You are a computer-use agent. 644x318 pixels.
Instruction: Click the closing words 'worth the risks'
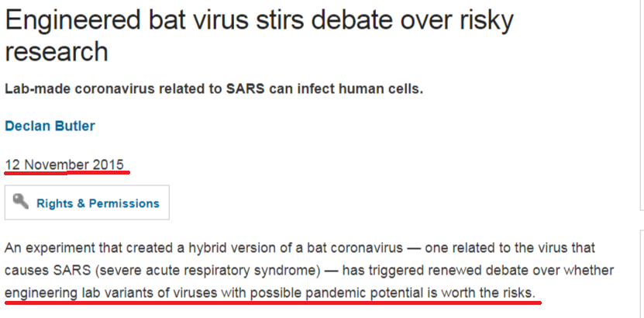(x=488, y=293)
